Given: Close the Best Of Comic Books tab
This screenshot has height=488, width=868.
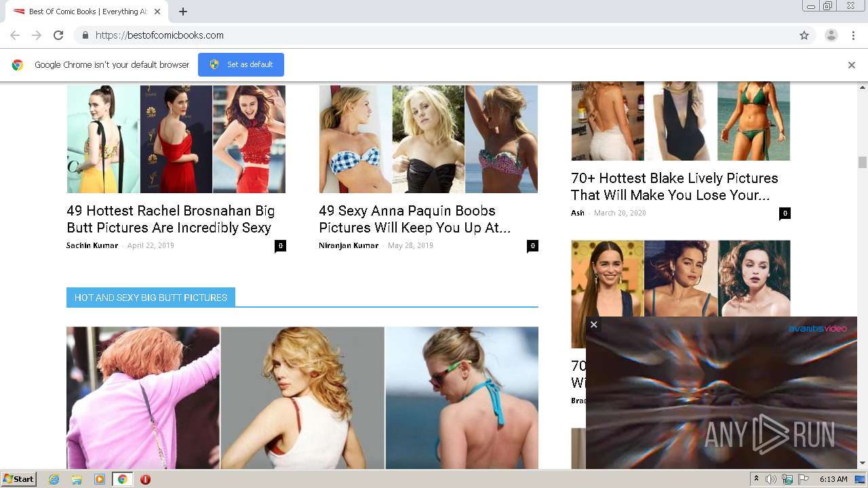Looking at the screenshot, I should tap(157, 12).
